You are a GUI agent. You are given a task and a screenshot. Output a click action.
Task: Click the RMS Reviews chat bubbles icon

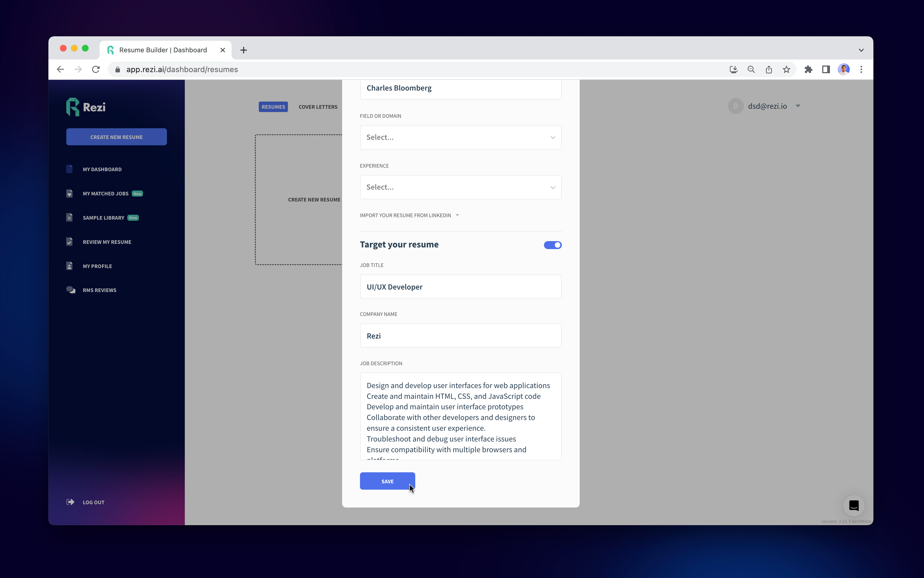point(71,290)
